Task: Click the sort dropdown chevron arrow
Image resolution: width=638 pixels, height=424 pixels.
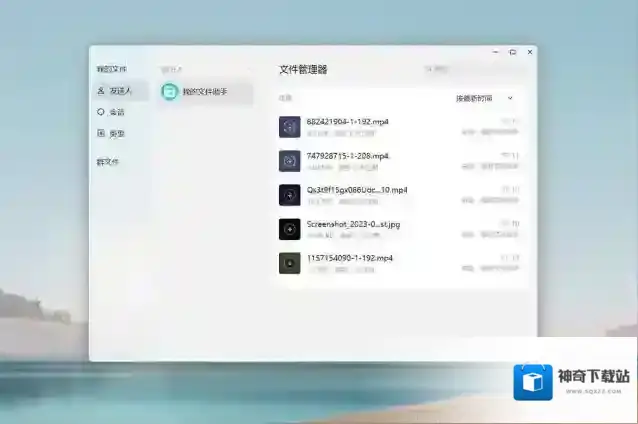Action: (x=510, y=98)
